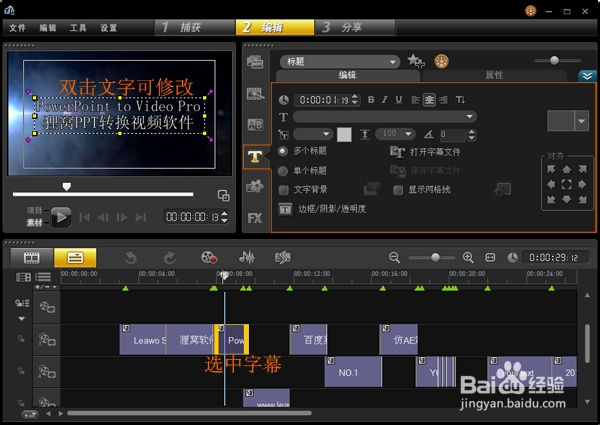Enable the 显示网格线 checkbox
Image resolution: width=600 pixels, height=425 pixels.
tap(398, 190)
